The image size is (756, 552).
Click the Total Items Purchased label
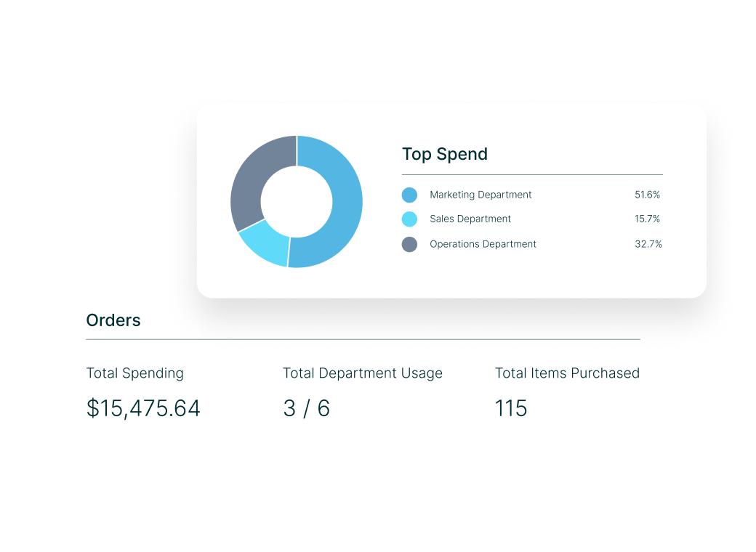(x=568, y=373)
